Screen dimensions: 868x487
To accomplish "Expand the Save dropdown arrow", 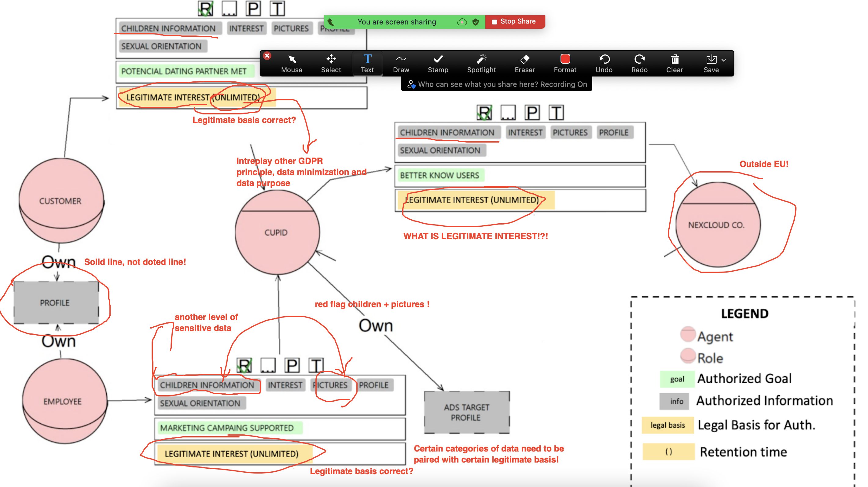I will [x=724, y=60].
